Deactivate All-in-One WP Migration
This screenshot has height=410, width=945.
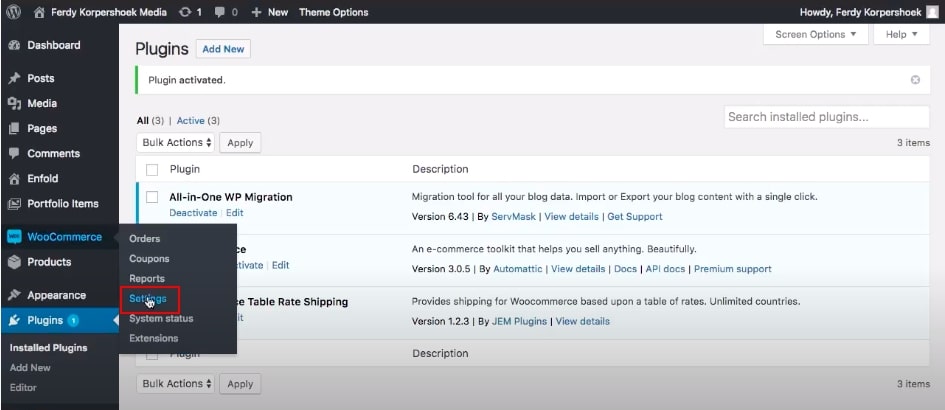[x=193, y=213]
